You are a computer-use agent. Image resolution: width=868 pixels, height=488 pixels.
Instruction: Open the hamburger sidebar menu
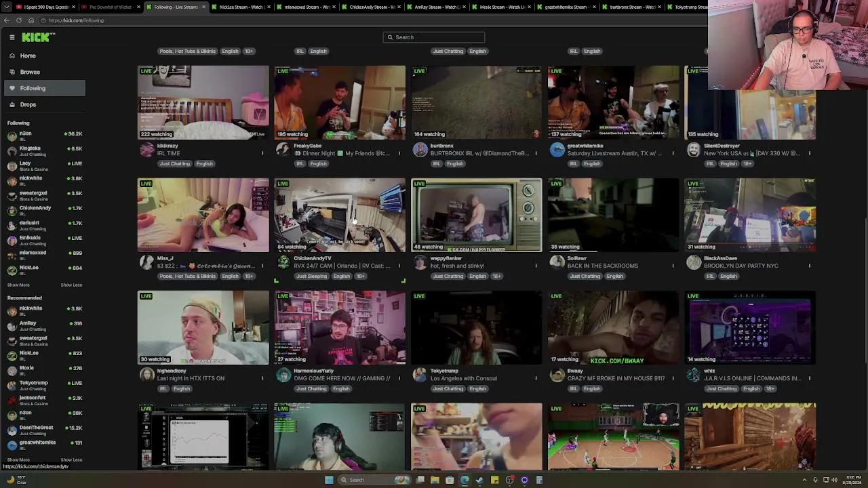[x=12, y=37]
